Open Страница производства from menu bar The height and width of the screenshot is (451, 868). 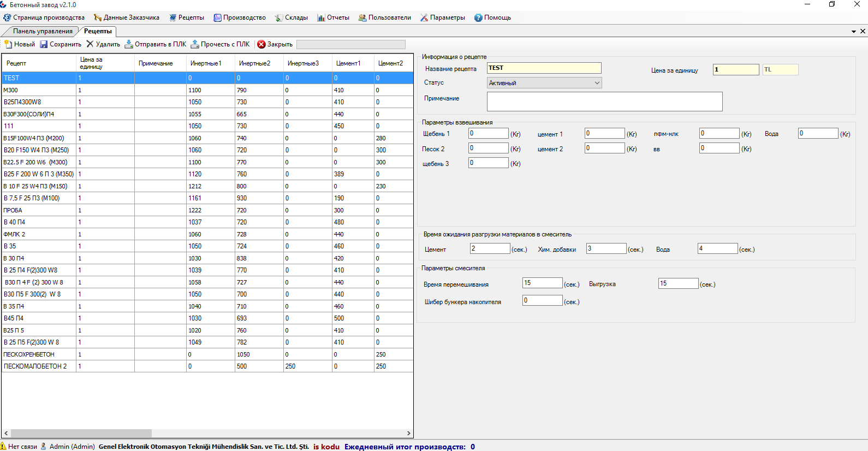[x=44, y=17]
